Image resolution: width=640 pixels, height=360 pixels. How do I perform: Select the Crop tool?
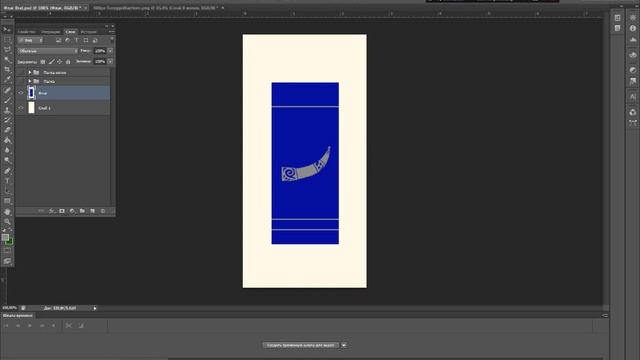(7, 70)
